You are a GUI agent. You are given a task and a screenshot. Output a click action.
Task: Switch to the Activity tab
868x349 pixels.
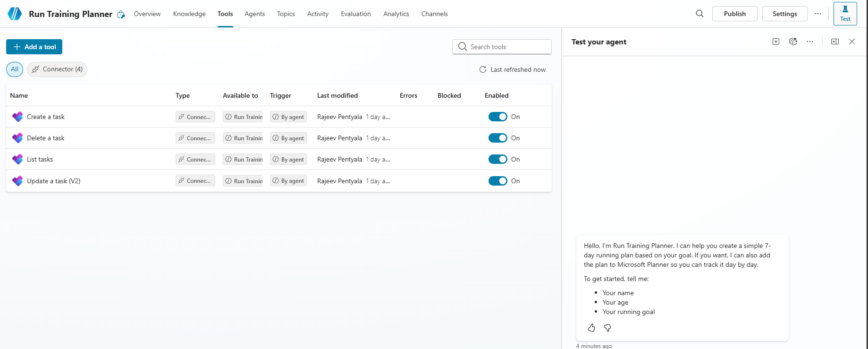318,14
